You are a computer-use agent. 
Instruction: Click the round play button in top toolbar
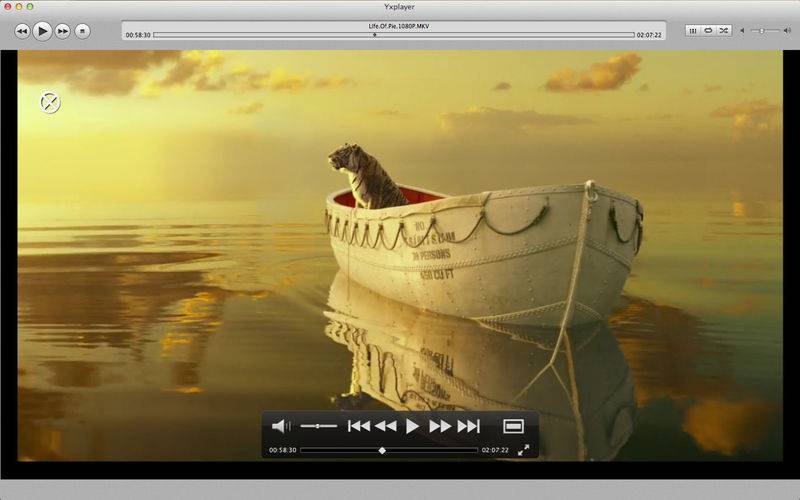42,31
